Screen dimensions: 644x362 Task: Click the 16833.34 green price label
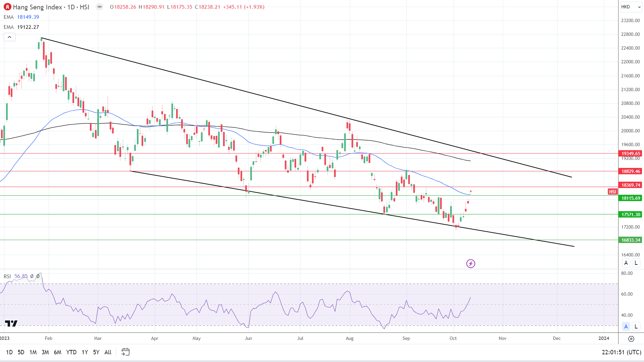[630, 240]
